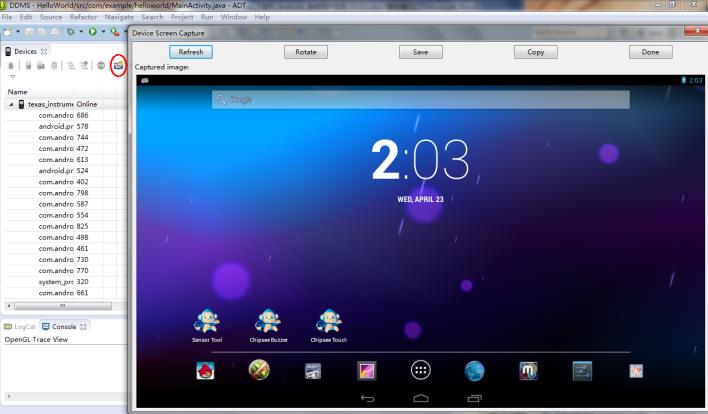Open the dropdown arrow beside the Debug icon
Screen dimensions: 708x414
81,32
